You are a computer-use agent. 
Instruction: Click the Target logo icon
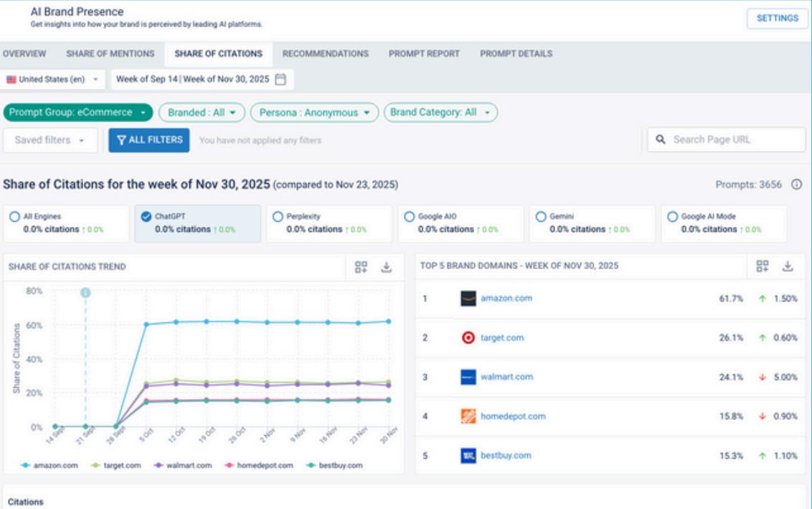[468, 338]
